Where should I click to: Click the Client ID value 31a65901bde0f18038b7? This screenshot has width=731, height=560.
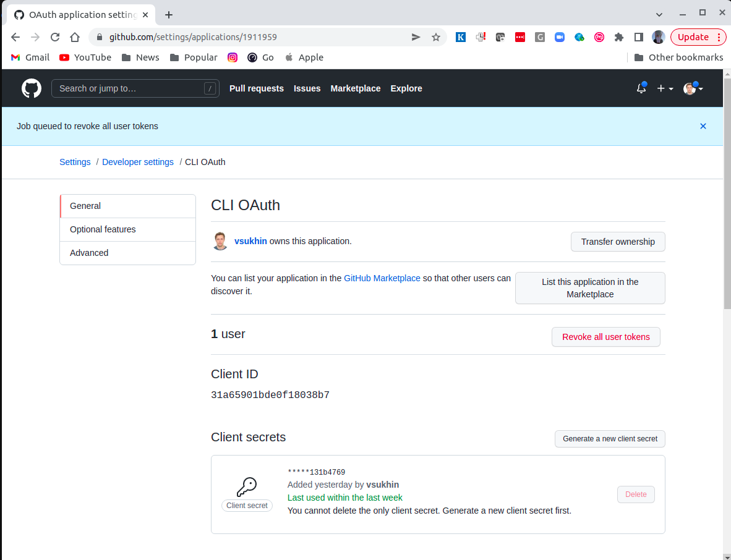tap(270, 395)
